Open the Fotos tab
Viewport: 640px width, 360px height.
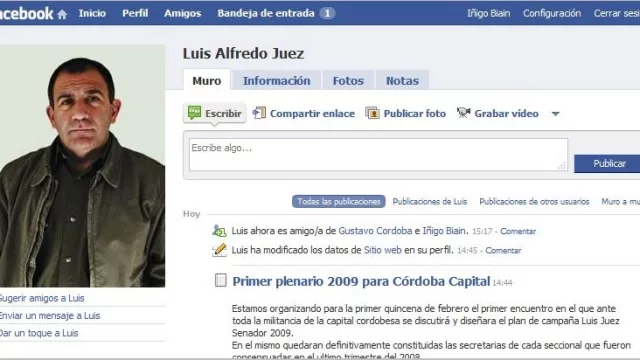point(348,81)
